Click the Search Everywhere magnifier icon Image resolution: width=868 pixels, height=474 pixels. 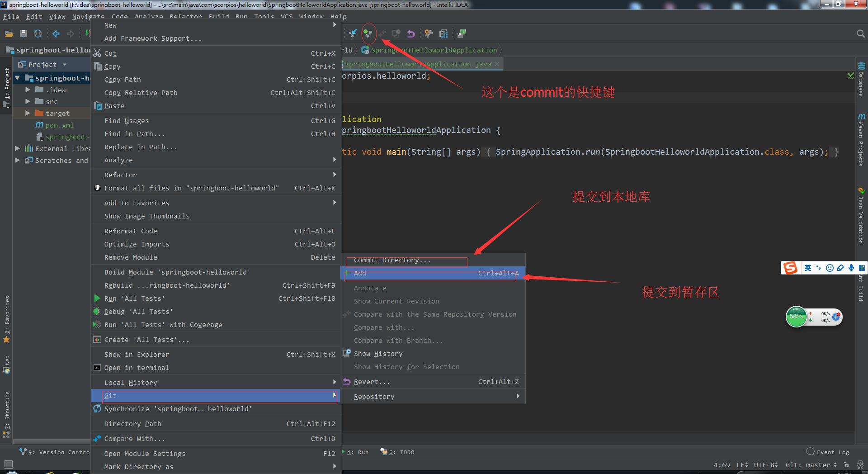(860, 33)
